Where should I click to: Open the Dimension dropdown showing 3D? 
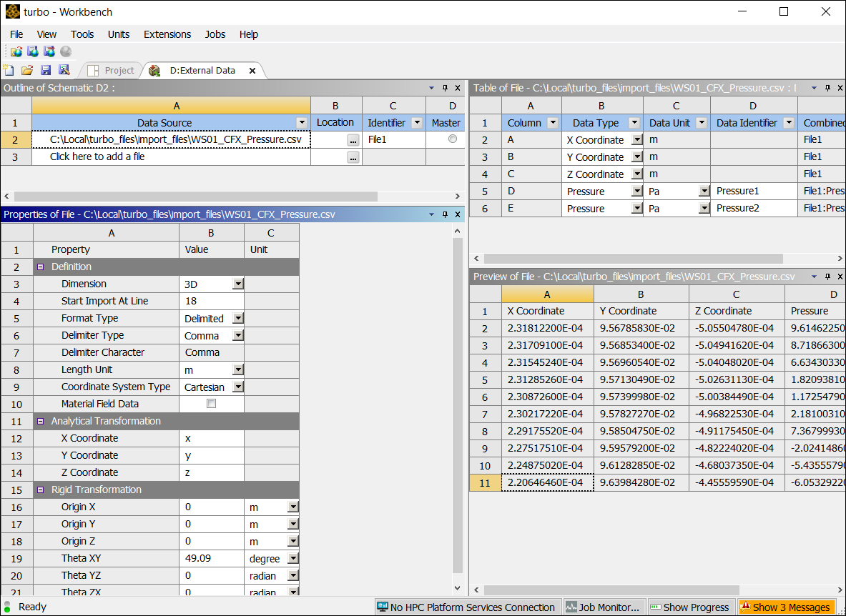point(237,284)
